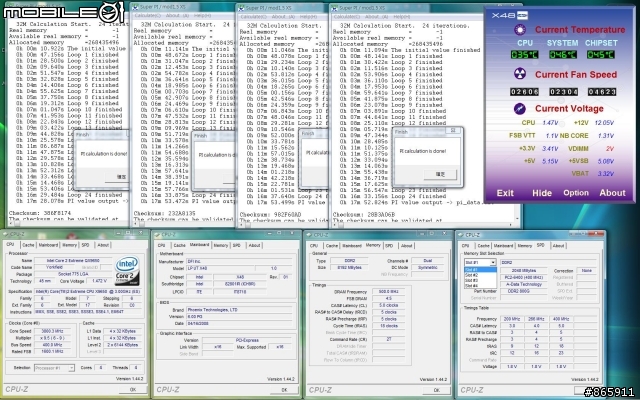Select CPU tab in CPU-Z Mainboard window

pos(162,245)
